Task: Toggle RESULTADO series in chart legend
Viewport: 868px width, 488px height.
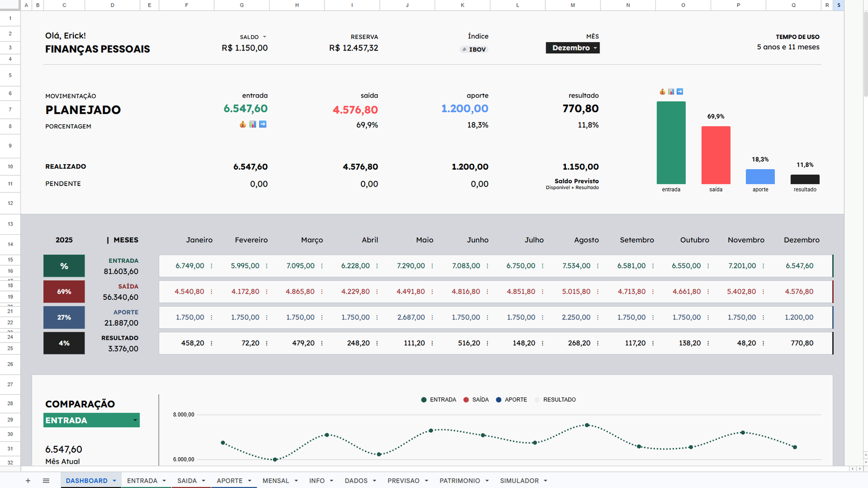Action: pos(555,400)
